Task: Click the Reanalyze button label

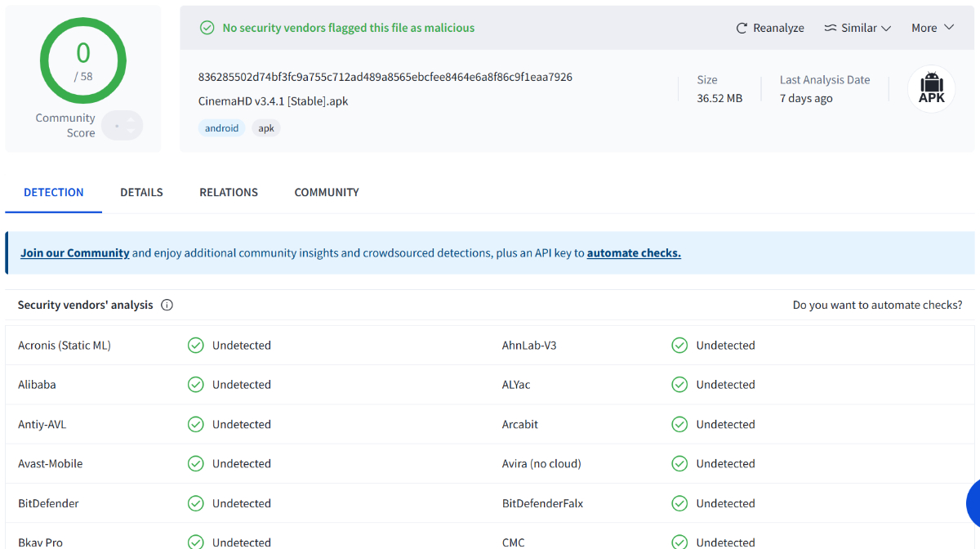Action: coord(778,28)
